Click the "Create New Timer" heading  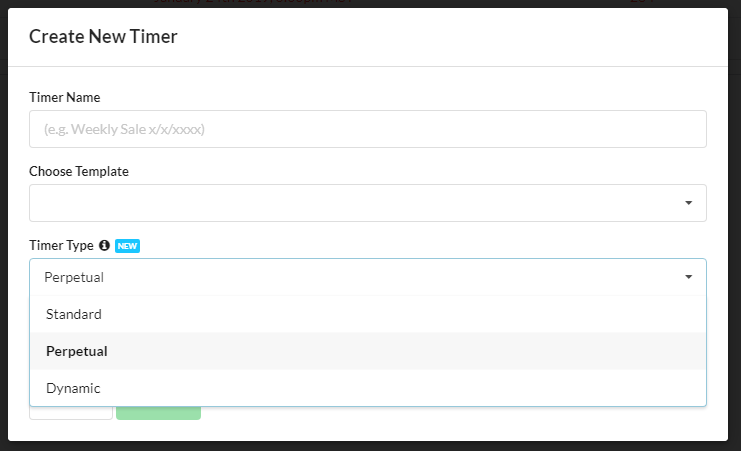tap(103, 37)
